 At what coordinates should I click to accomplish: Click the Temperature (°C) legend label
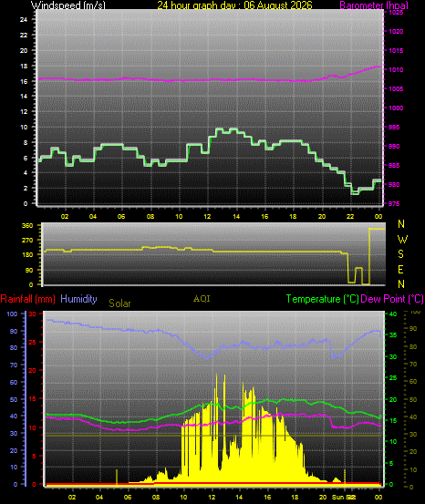pyautogui.click(x=322, y=299)
